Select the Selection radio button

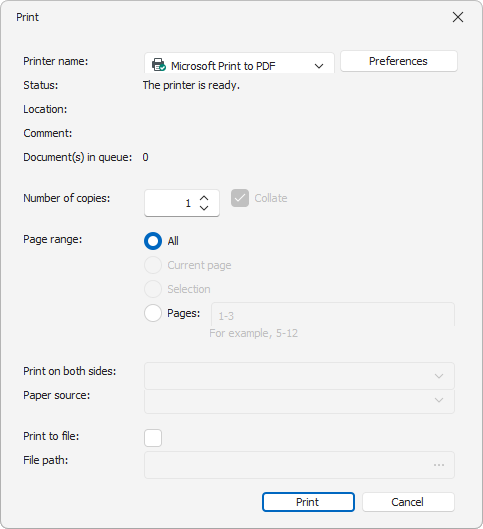click(x=153, y=289)
